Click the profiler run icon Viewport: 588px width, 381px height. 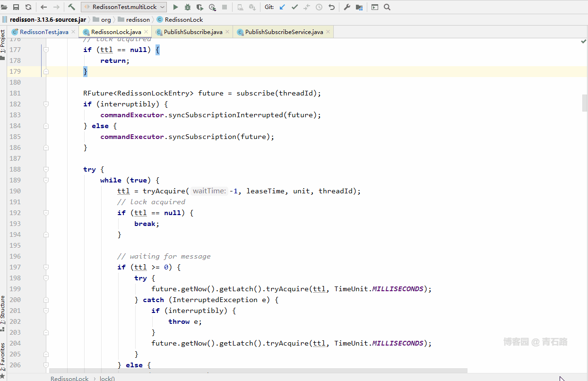[212, 7]
